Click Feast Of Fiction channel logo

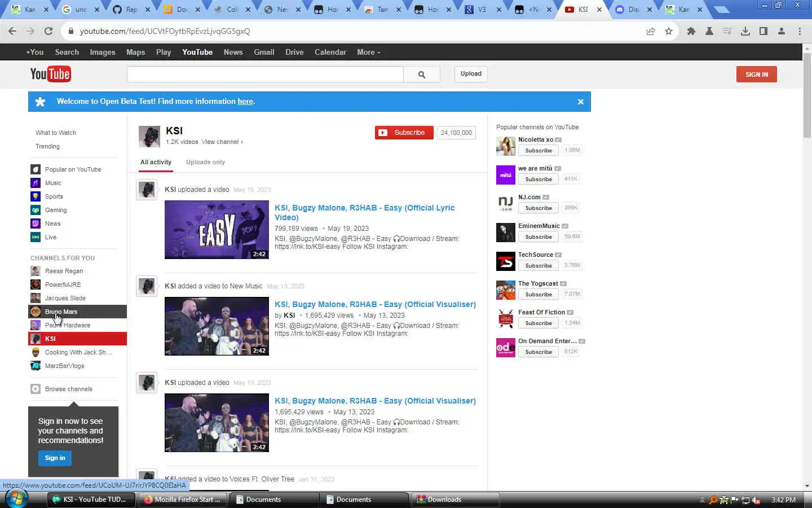coord(506,319)
